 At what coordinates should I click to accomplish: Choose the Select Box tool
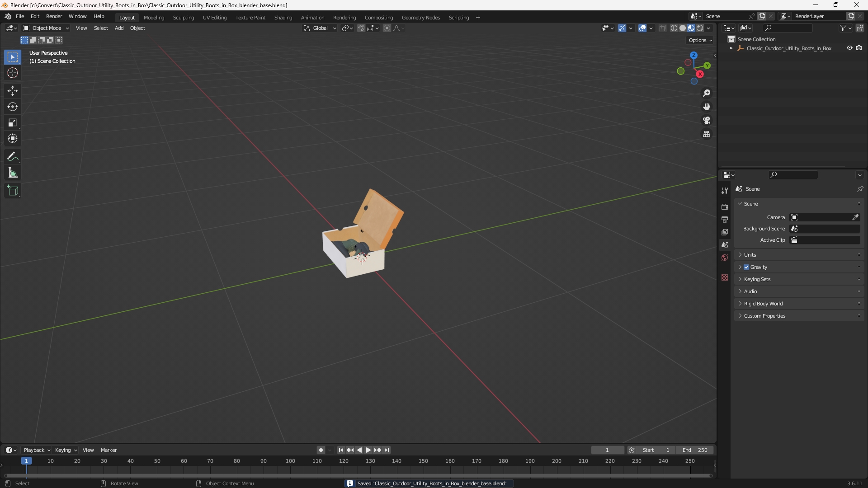click(x=12, y=57)
